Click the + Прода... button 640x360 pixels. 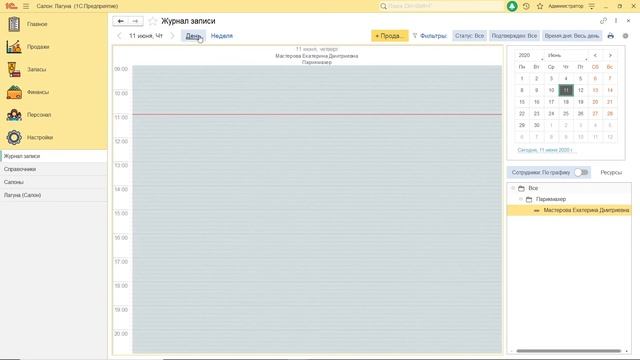pos(389,36)
